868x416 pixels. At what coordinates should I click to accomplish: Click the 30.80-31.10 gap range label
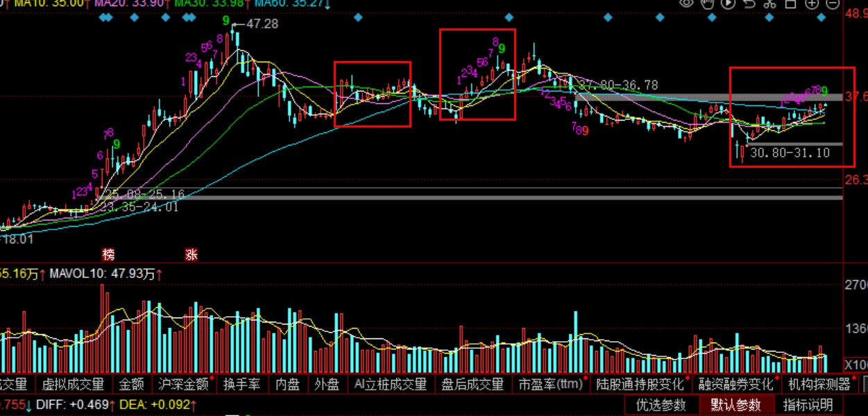click(x=790, y=153)
